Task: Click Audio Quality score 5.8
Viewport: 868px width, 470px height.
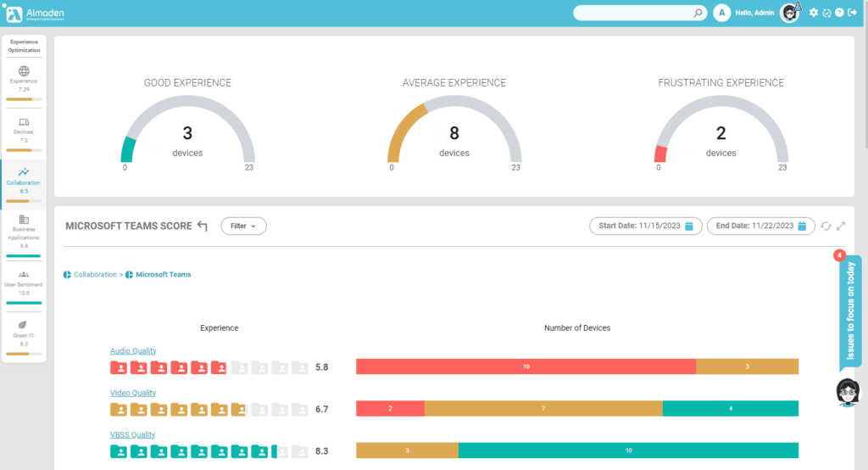Action: (321, 366)
